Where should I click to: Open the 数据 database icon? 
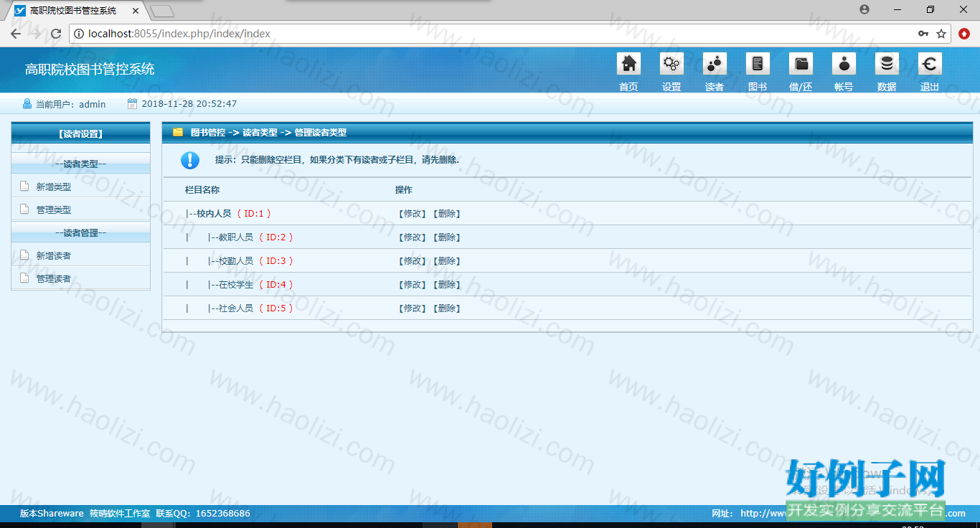tap(887, 64)
